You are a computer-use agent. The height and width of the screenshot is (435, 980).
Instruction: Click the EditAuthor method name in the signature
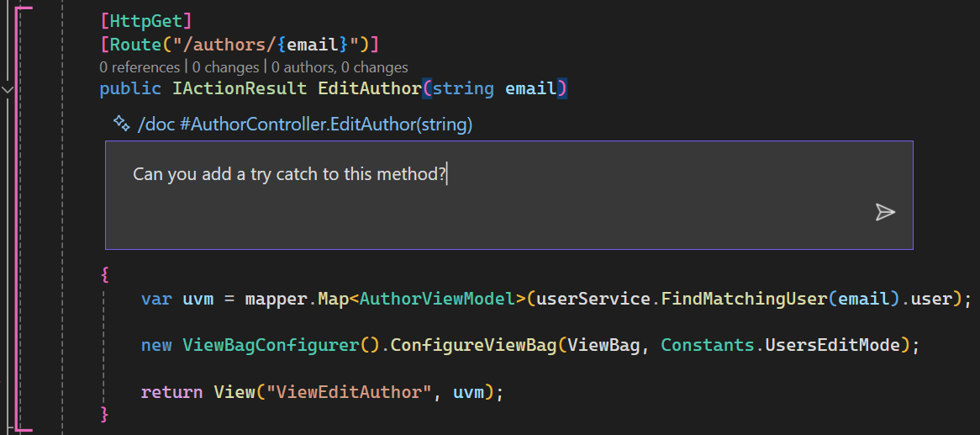pyautogui.click(x=368, y=88)
